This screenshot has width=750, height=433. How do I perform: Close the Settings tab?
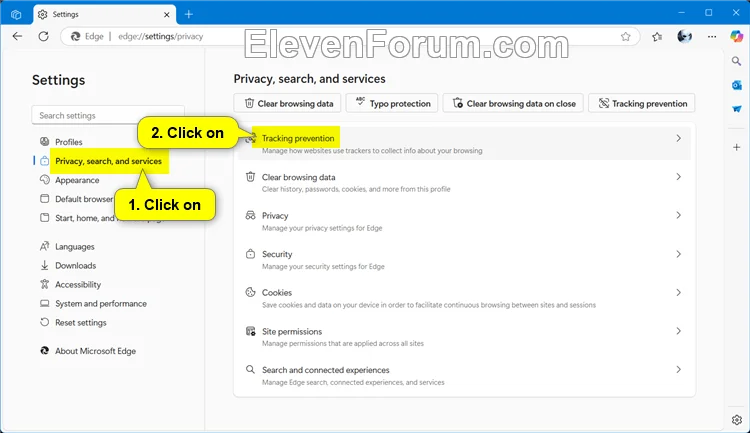166,15
